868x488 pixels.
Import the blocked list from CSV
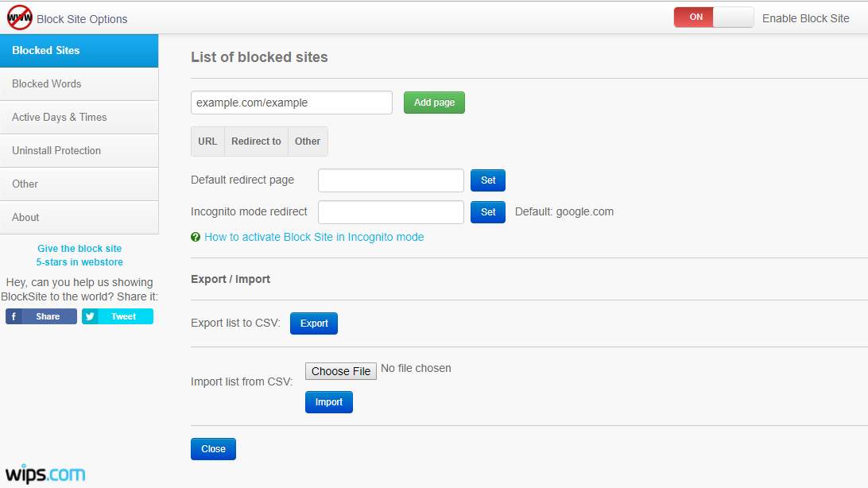tap(328, 402)
